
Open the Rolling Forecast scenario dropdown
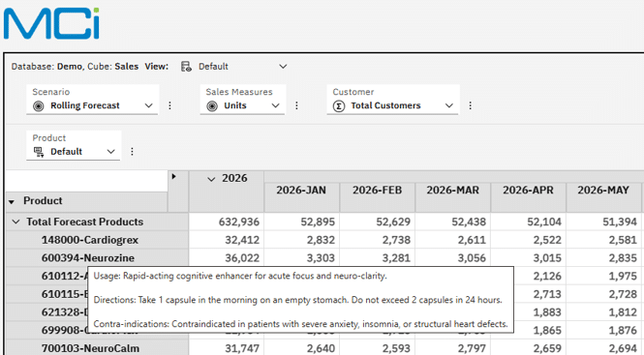[x=149, y=105]
